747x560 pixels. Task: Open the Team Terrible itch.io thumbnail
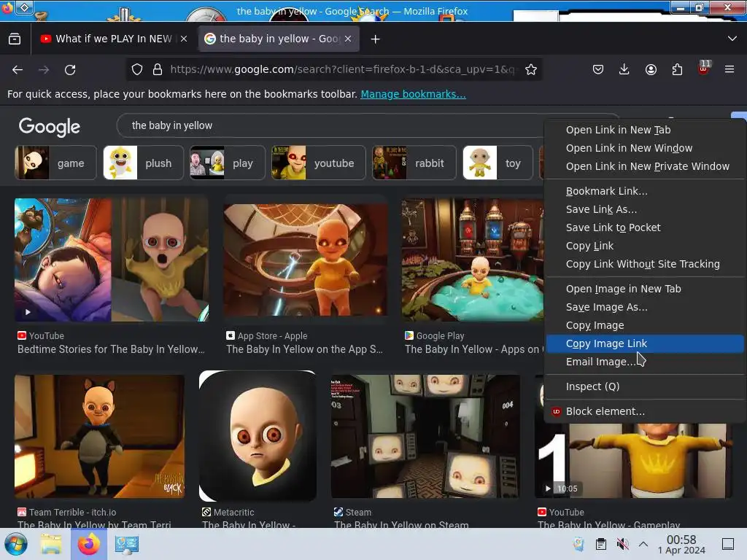99,436
